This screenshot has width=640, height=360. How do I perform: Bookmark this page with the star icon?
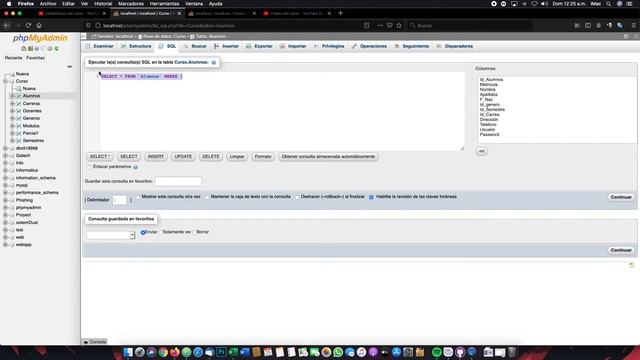tap(399, 25)
